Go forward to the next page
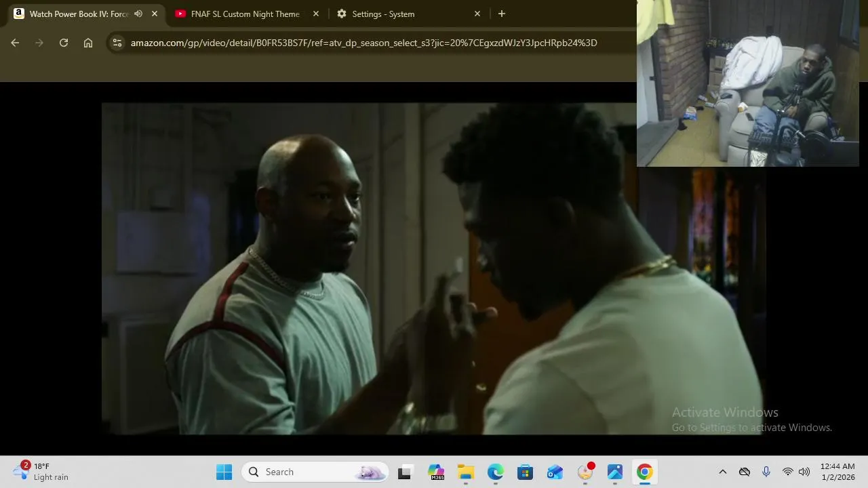Viewport: 868px width, 488px height. point(39,43)
